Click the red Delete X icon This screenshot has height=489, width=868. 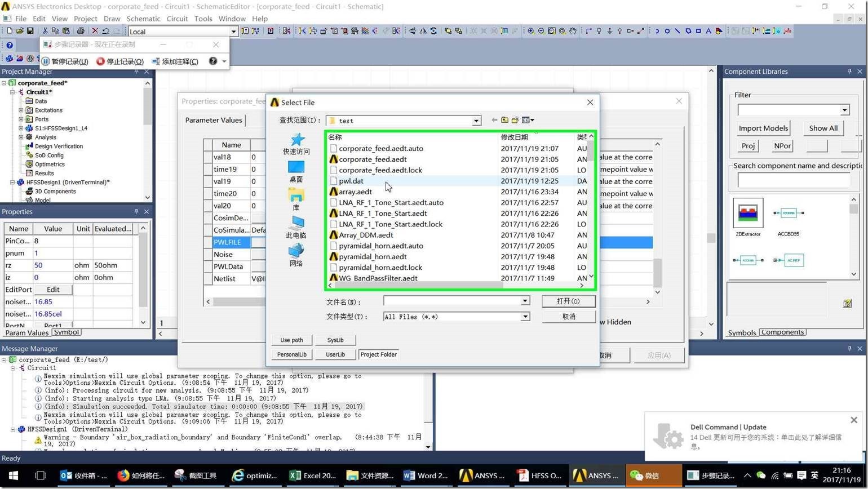(95, 31)
